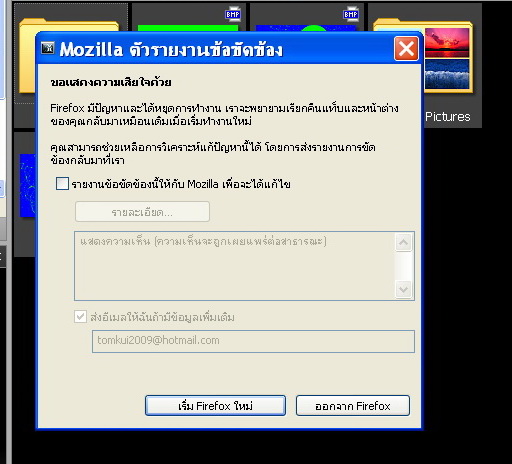Close the Mozilla crash reporter dialog
The height and width of the screenshot is (464, 512).
point(406,49)
